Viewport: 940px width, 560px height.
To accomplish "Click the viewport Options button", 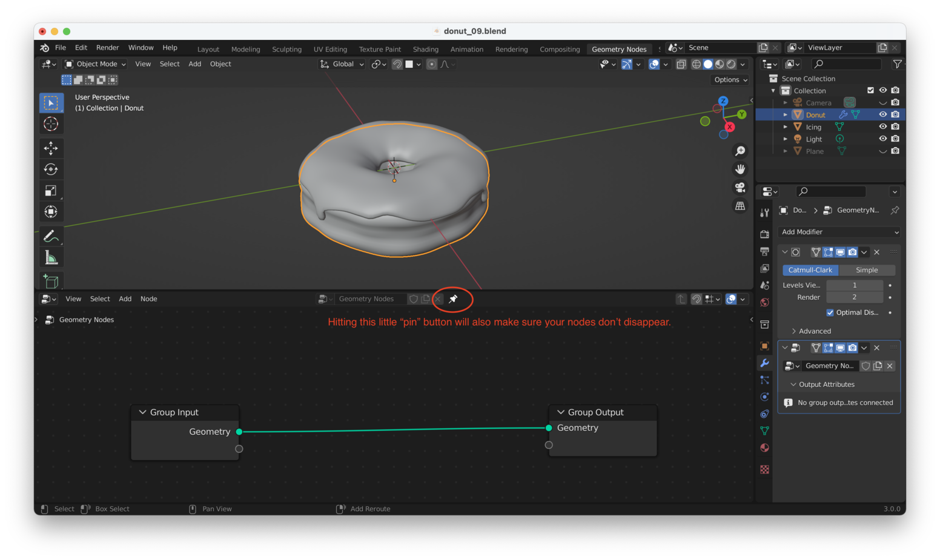I will [x=730, y=80].
